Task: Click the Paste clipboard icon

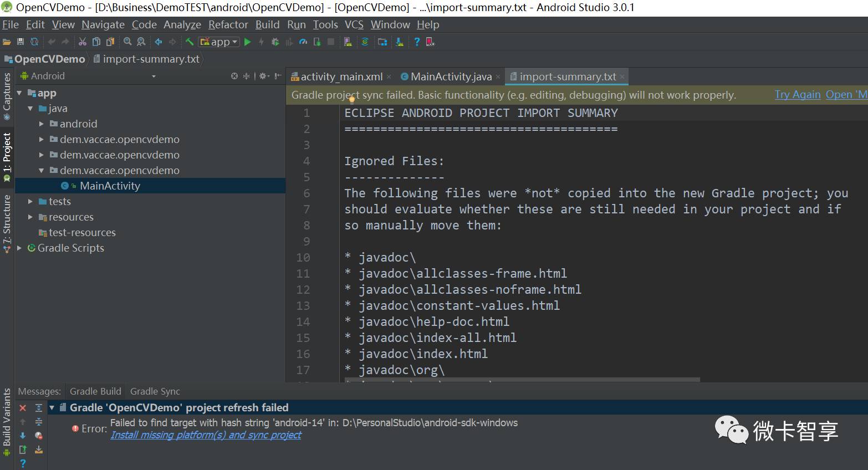Action: 110,42
